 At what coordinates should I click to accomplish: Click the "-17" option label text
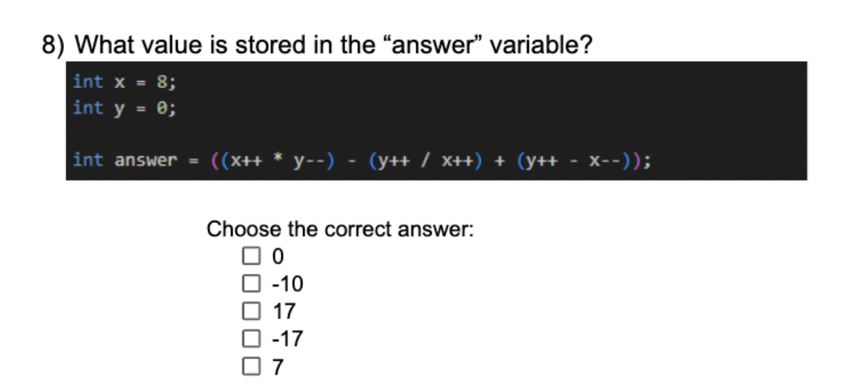point(287,339)
